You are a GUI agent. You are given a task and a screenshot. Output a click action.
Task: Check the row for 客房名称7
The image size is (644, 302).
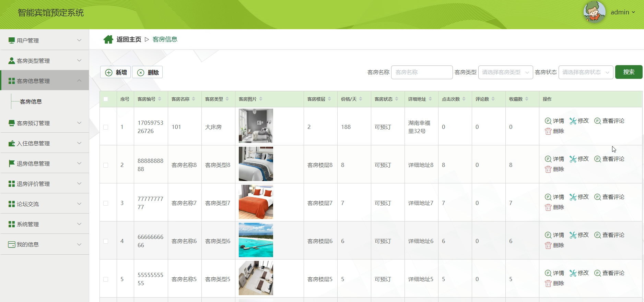[x=106, y=203]
